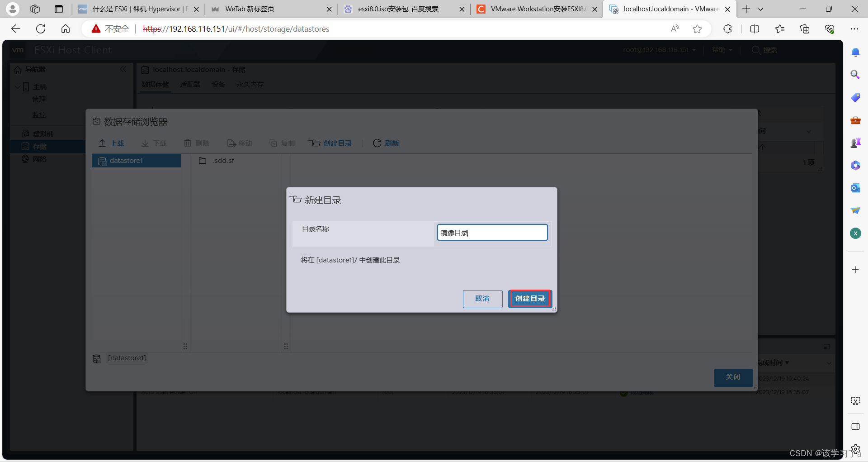Screen dimensions: 868x462
Task: Click the 移动 move toolbar item
Action: click(240, 143)
